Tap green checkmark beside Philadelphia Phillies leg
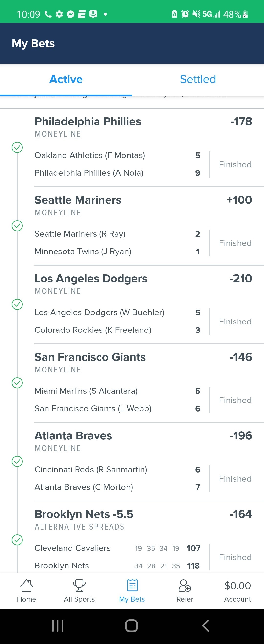The width and height of the screenshot is (264, 644). [x=17, y=147]
